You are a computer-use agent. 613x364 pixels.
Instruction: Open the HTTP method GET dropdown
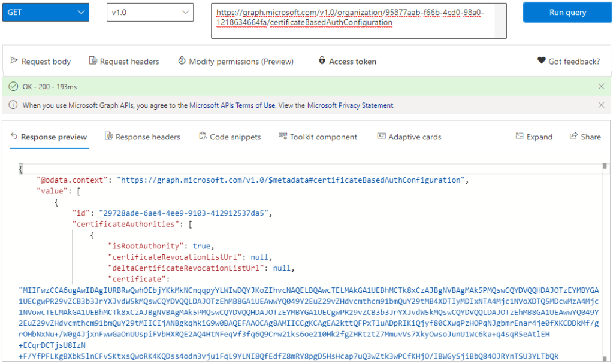(x=45, y=13)
